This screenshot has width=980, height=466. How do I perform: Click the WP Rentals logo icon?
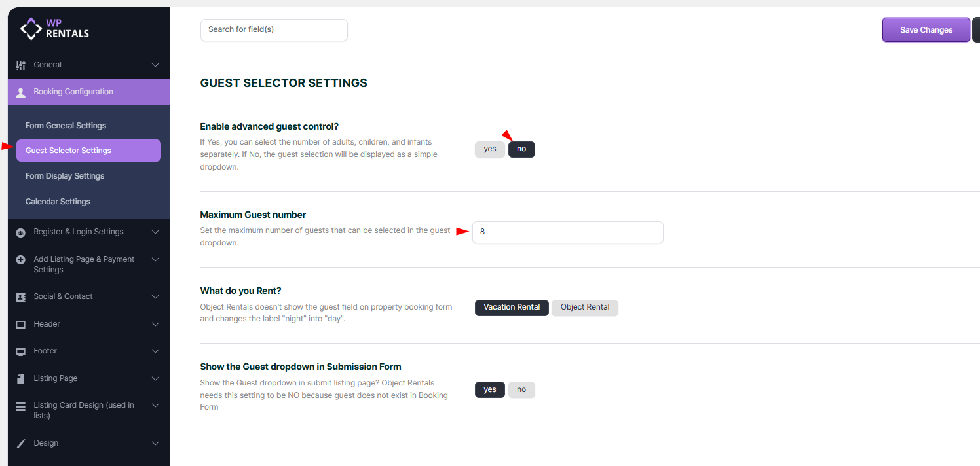pos(31,28)
